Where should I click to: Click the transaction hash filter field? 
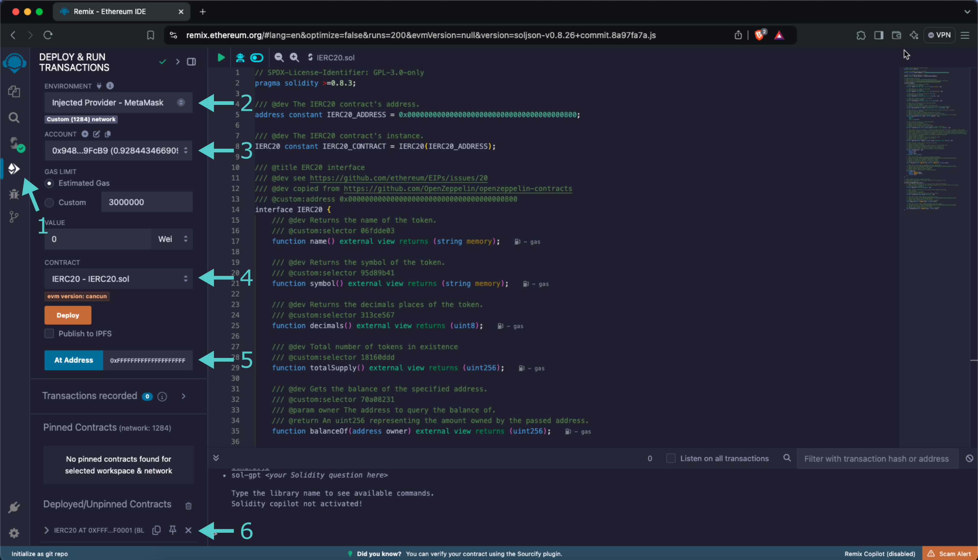pos(877,458)
